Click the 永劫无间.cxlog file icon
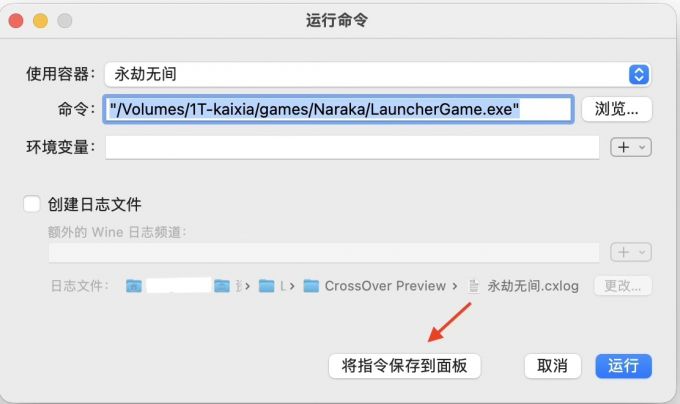This screenshot has height=404, width=680. tap(474, 286)
